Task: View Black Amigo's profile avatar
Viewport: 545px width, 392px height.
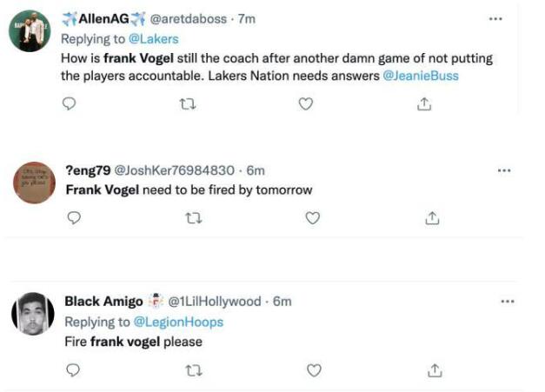Action: click(x=32, y=314)
